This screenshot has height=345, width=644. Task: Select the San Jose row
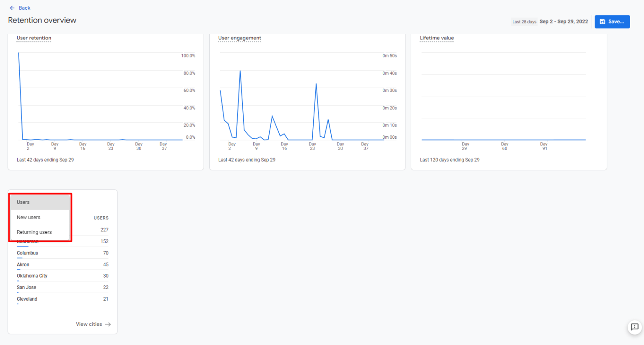[62, 288]
